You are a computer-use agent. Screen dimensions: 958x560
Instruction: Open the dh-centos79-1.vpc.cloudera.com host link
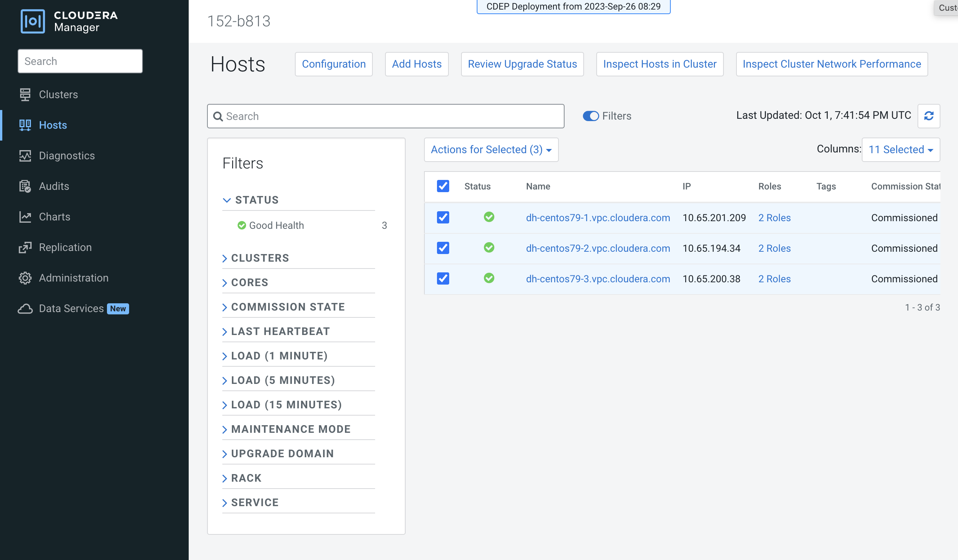598,217
